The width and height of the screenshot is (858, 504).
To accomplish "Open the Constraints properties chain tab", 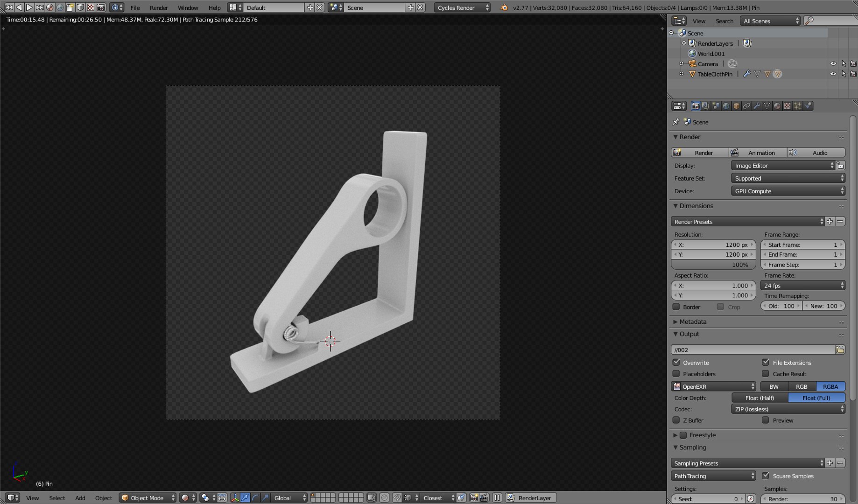I will pos(747,106).
